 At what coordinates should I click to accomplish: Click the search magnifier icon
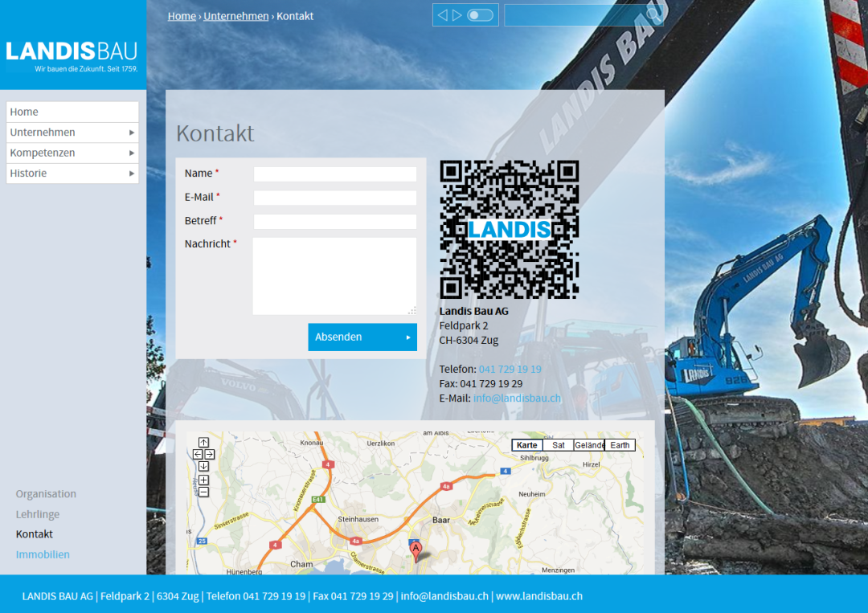[x=652, y=14]
